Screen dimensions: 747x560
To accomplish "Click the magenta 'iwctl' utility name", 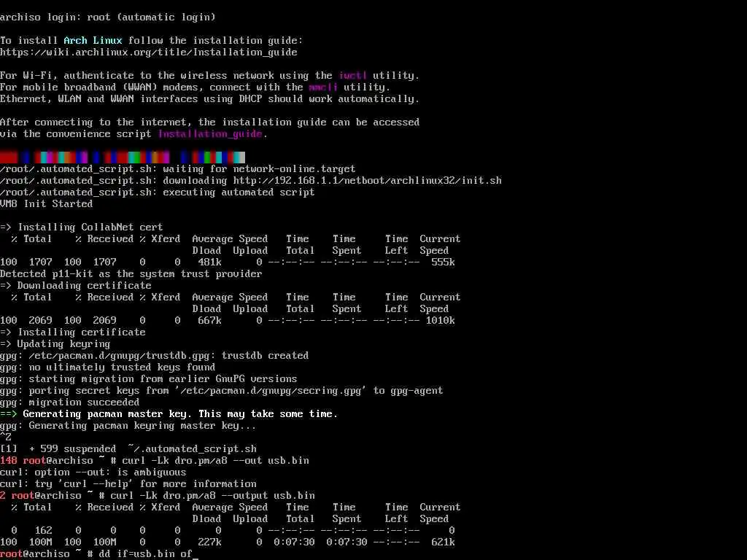I will coord(352,75).
